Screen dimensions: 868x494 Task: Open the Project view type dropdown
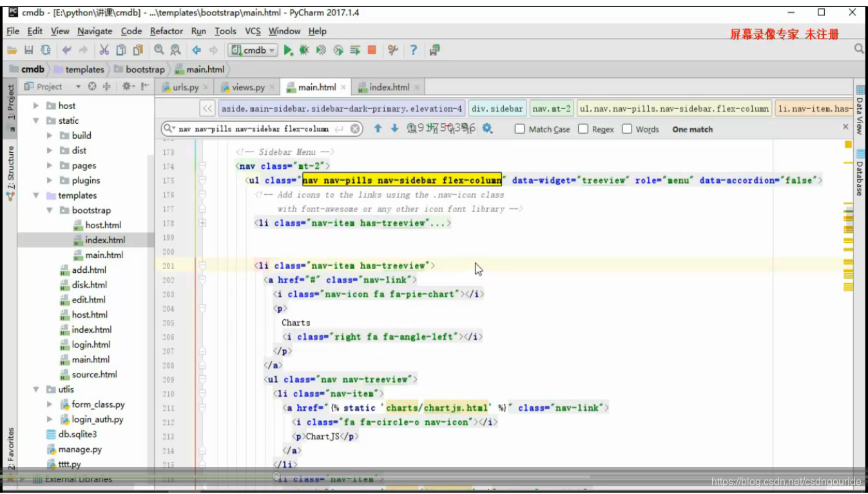[79, 86]
